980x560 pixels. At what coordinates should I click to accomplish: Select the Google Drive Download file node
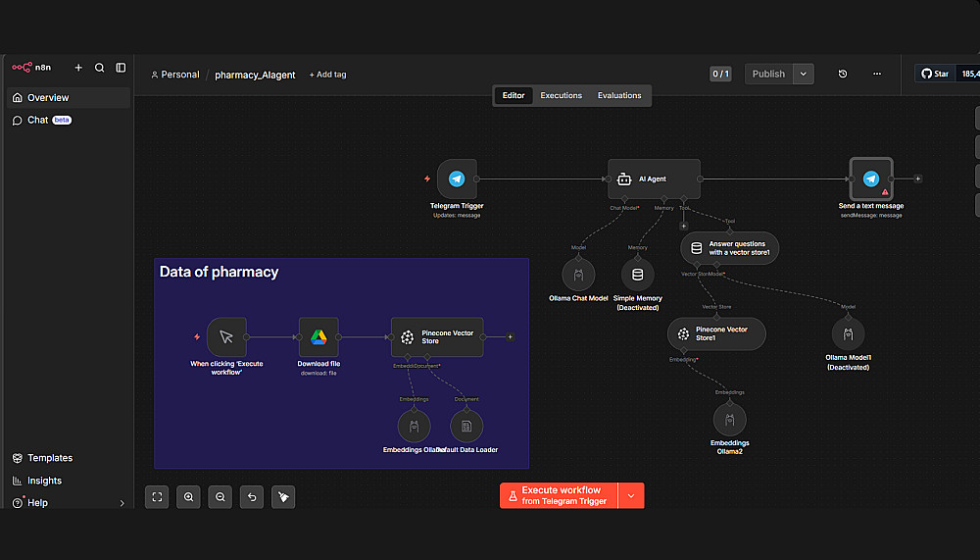tap(318, 337)
